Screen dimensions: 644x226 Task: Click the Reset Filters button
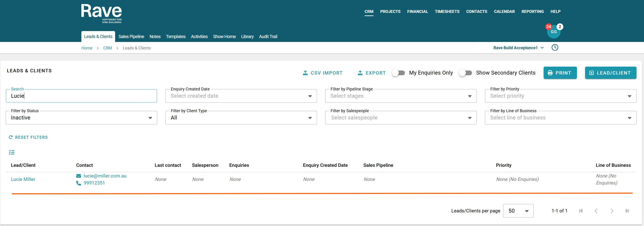(28, 137)
